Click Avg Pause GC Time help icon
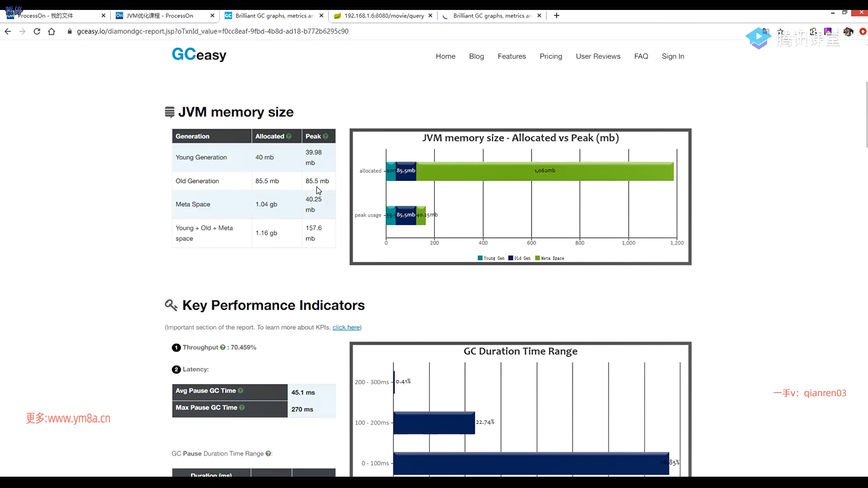This screenshot has width=868, height=488. (241, 390)
